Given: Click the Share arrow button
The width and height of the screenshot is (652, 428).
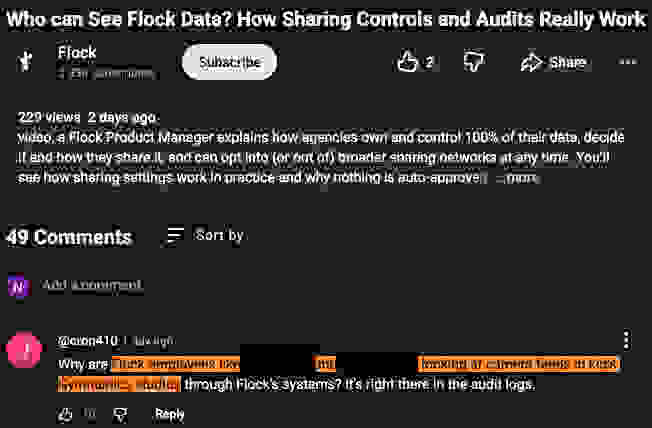Looking at the screenshot, I should [553, 62].
